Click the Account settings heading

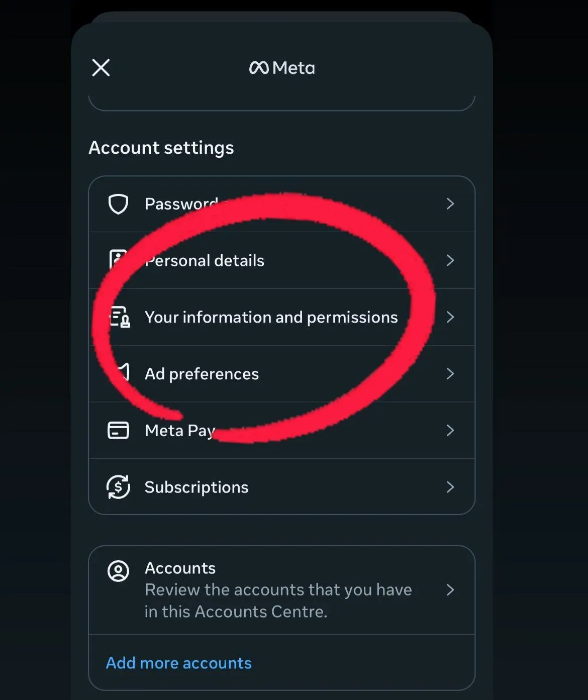coord(161,148)
